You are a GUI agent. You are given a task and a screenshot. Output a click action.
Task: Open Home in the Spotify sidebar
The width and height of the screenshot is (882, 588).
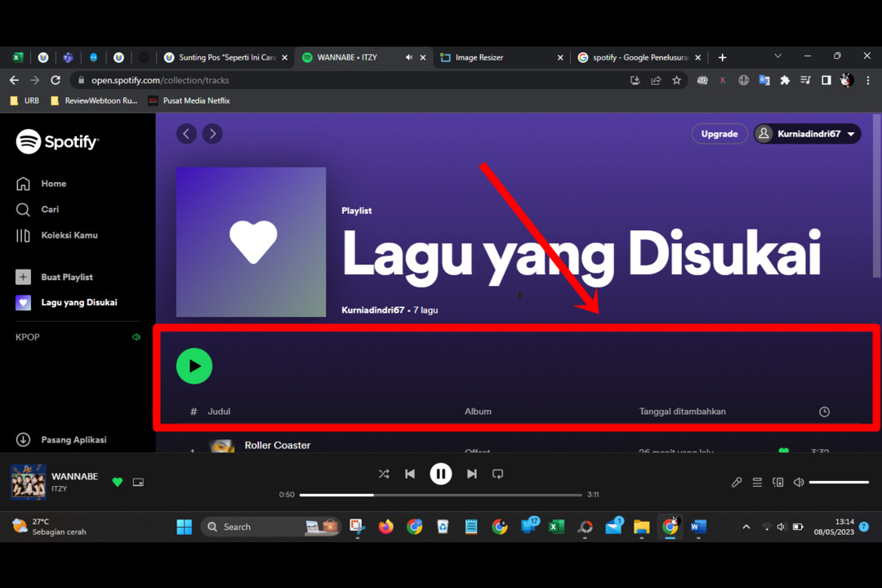(54, 184)
